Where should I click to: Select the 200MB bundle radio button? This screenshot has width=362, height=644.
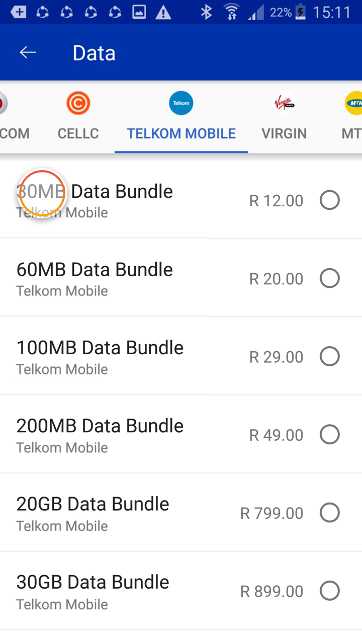pyautogui.click(x=330, y=435)
